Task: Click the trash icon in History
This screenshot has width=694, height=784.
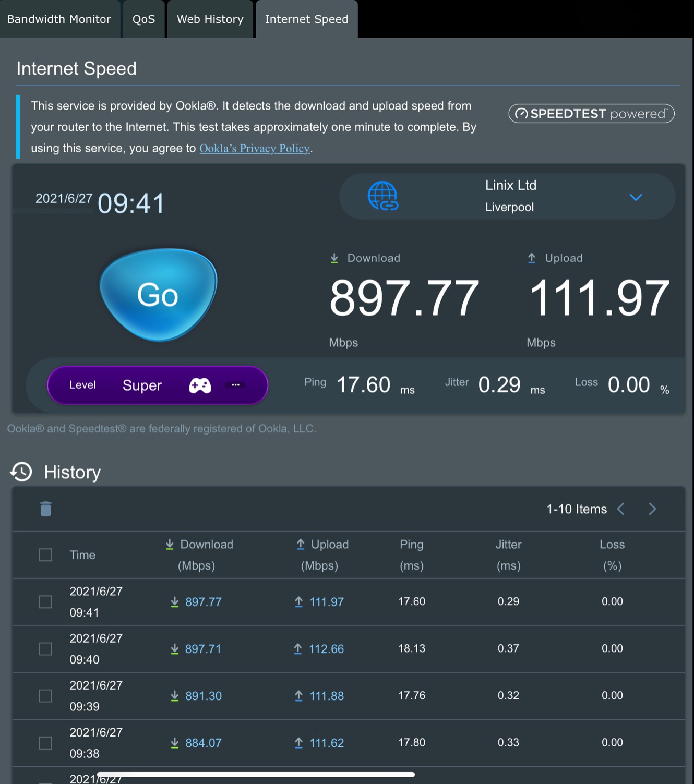Action: coord(46,509)
